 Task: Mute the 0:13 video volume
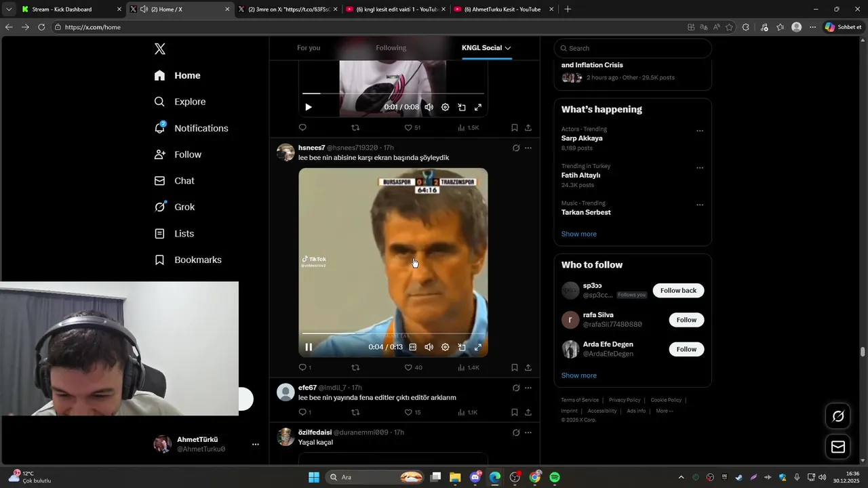[x=429, y=347]
